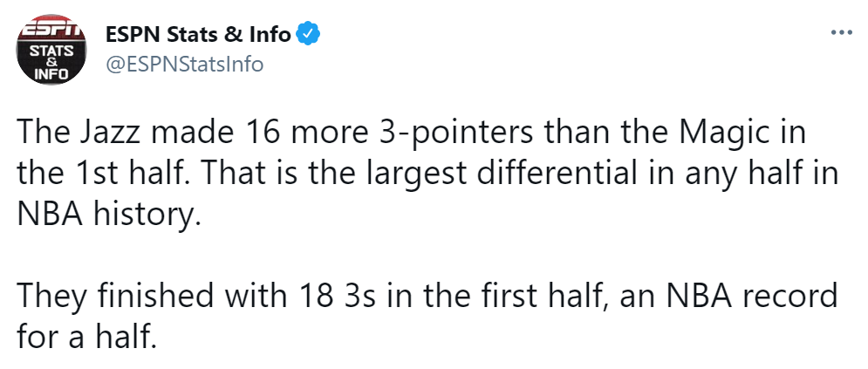Open the three-dot more options menu

click(842, 33)
